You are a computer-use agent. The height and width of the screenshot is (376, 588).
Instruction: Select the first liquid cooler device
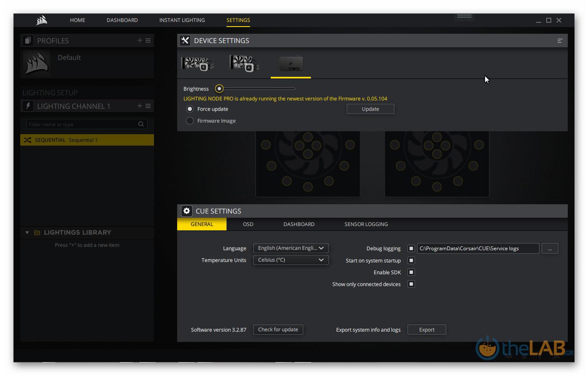pyautogui.click(x=197, y=64)
